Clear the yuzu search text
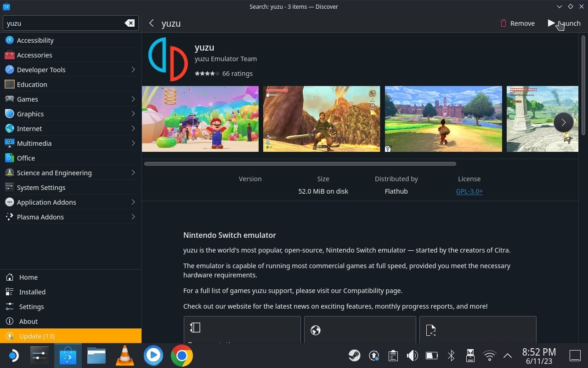The width and height of the screenshot is (588, 368). tap(130, 23)
